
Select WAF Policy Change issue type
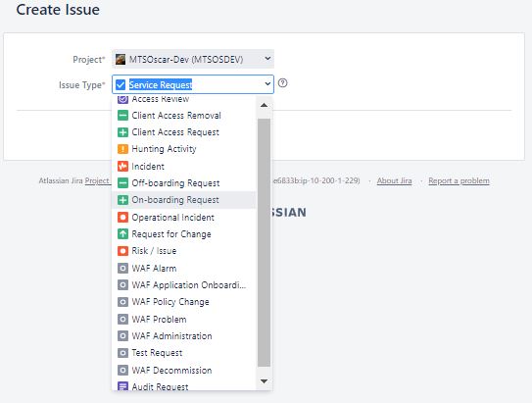tap(184, 302)
